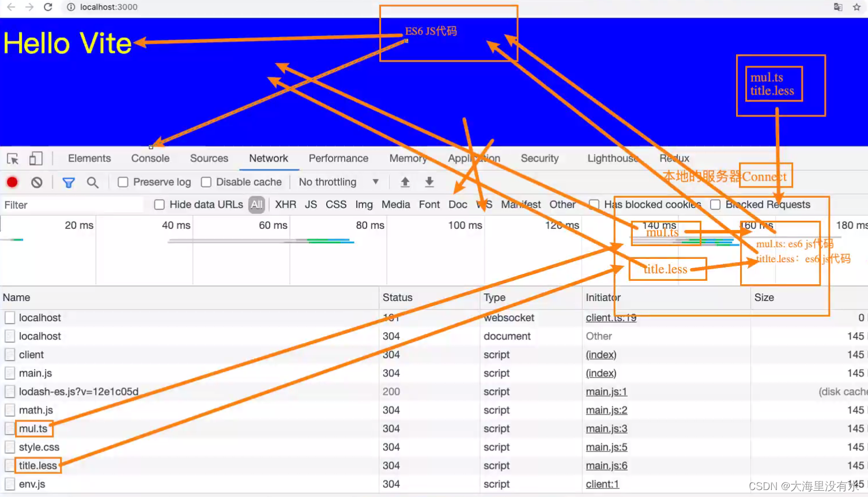868x497 pixels.
Task: Select the All filter type
Action: 256,205
